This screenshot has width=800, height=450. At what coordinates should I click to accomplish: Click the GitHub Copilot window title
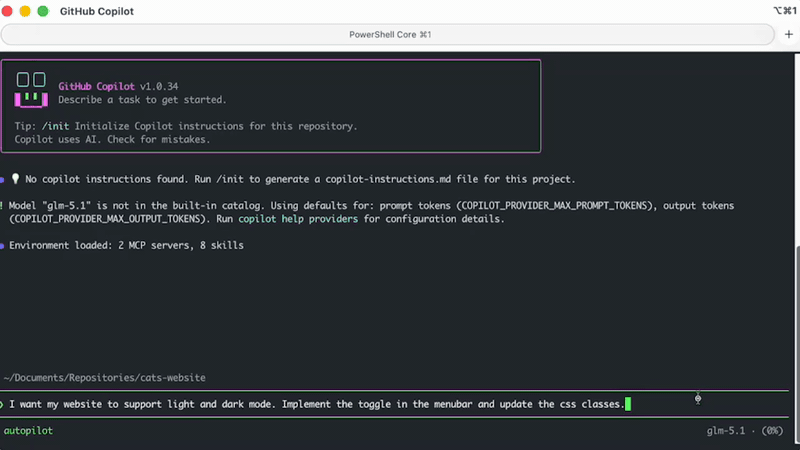click(98, 11)
